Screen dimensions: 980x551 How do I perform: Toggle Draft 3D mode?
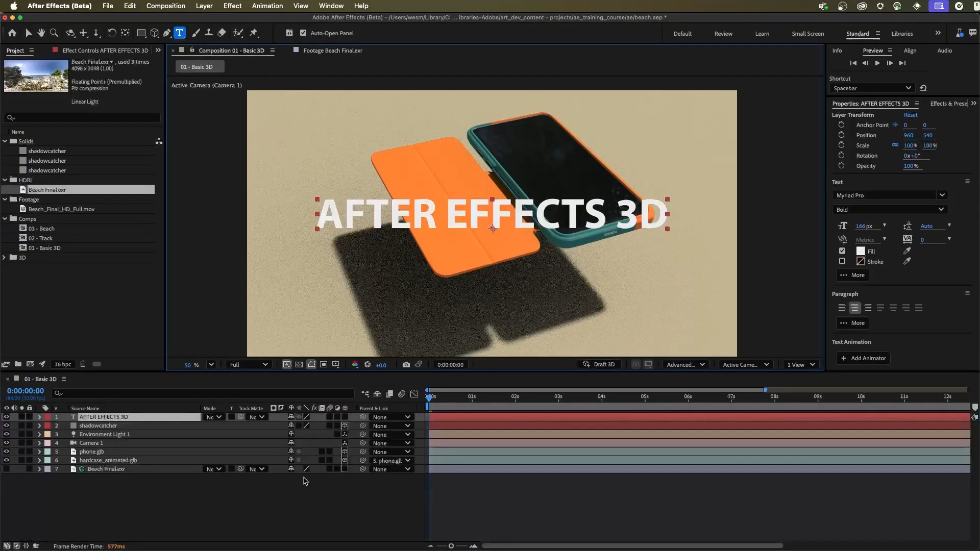(599, 364)
